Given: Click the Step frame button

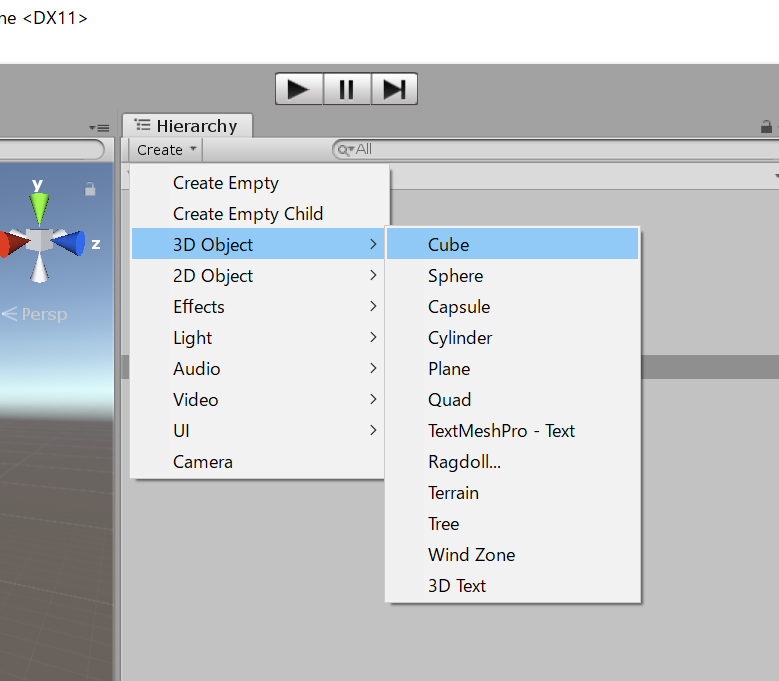Looking at the screenshot, I should (394, 89).
